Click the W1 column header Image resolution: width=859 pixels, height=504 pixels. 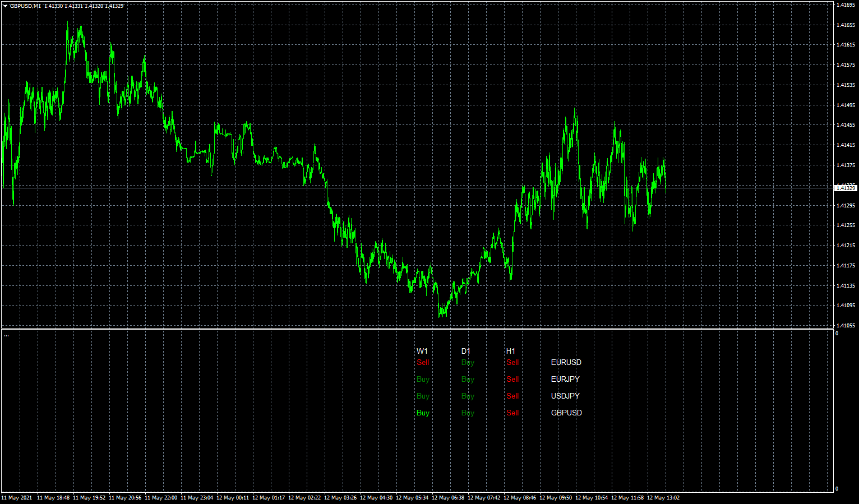point(422,351)
